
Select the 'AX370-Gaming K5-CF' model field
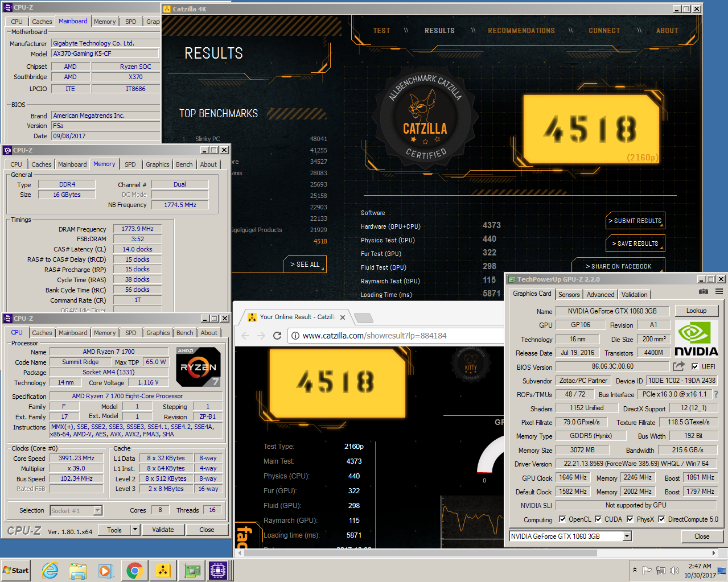105,53
